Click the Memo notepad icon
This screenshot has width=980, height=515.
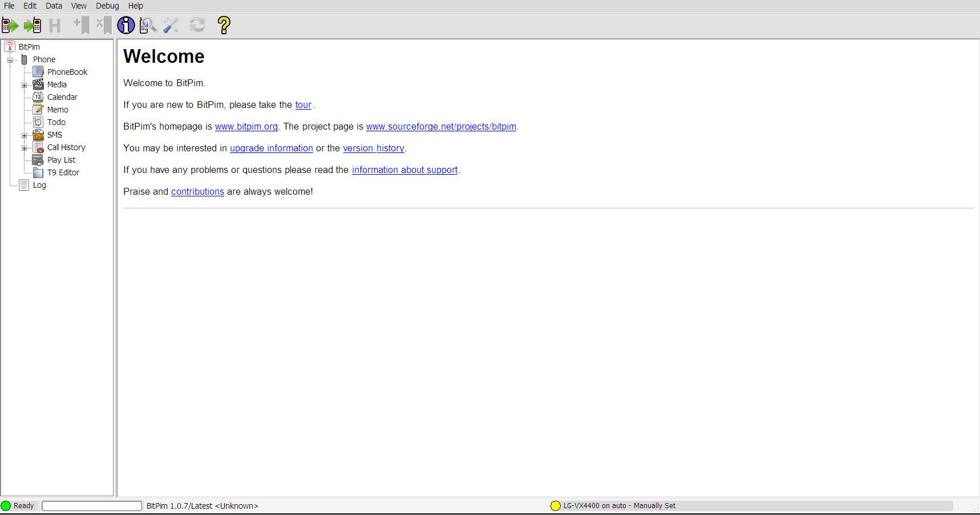[38, 109]
